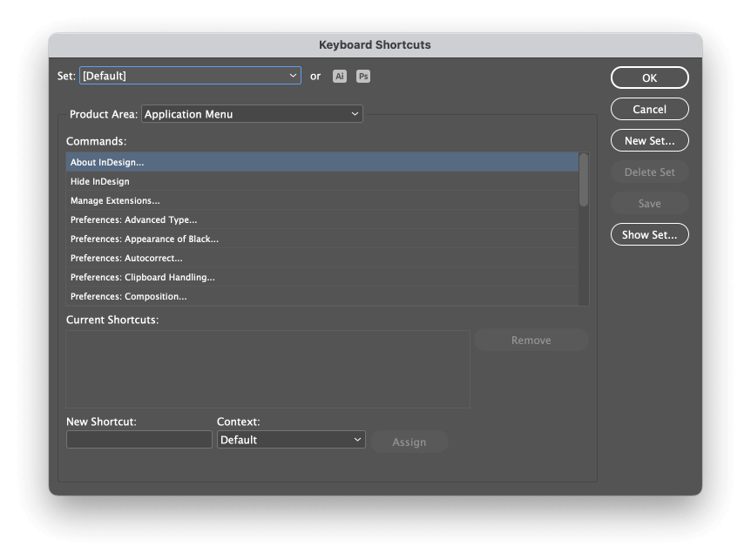751x560 pixels.
Task: Create a shortcut set with New Set...
Action: (649, 141)
